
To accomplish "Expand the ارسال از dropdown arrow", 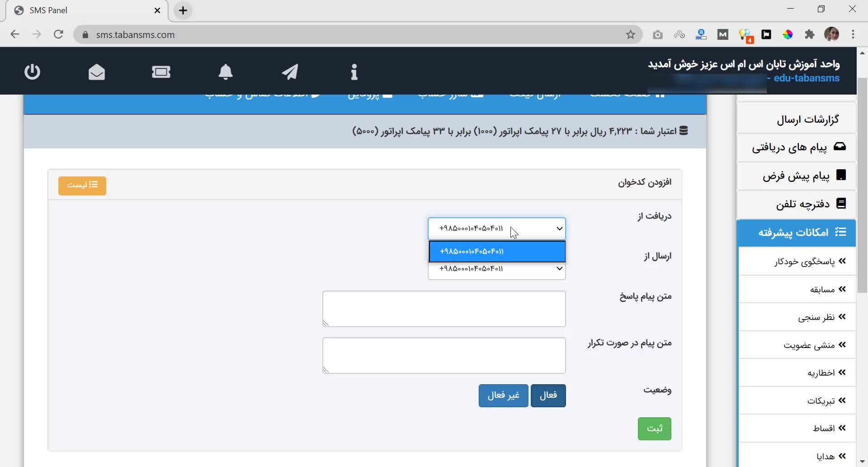I will tap(559, 268).
